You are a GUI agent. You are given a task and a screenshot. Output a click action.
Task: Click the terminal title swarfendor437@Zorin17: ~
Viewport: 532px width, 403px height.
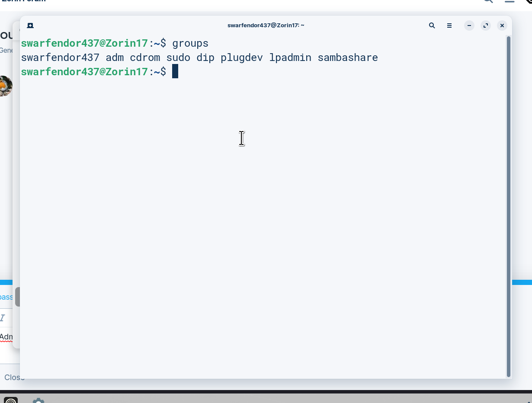click(266, 26)
